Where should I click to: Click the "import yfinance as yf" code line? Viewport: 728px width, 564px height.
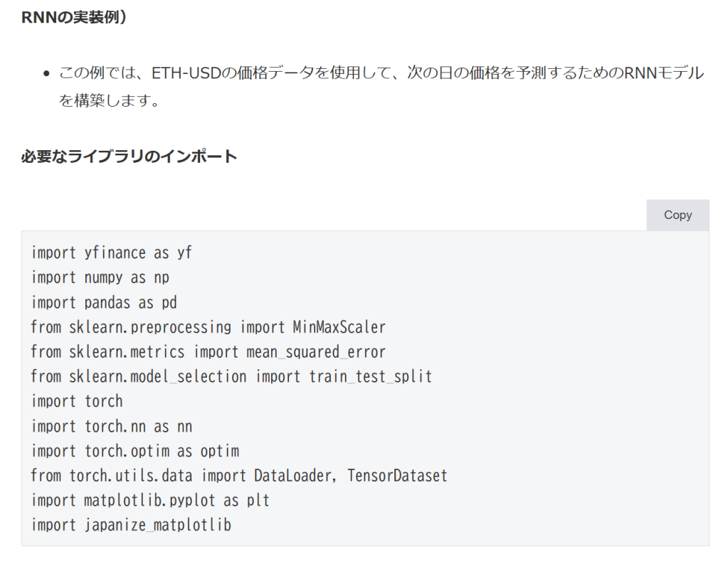(112, 252)
